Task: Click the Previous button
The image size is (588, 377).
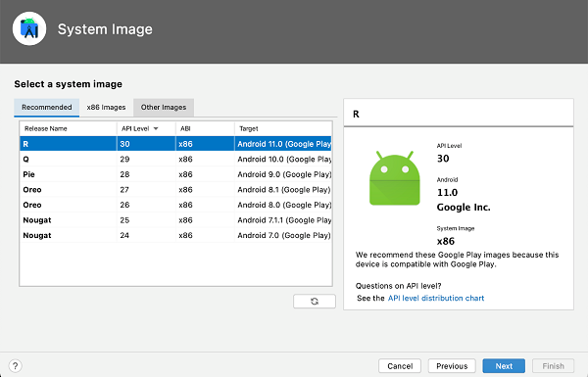Action: [x=452, y=366]
